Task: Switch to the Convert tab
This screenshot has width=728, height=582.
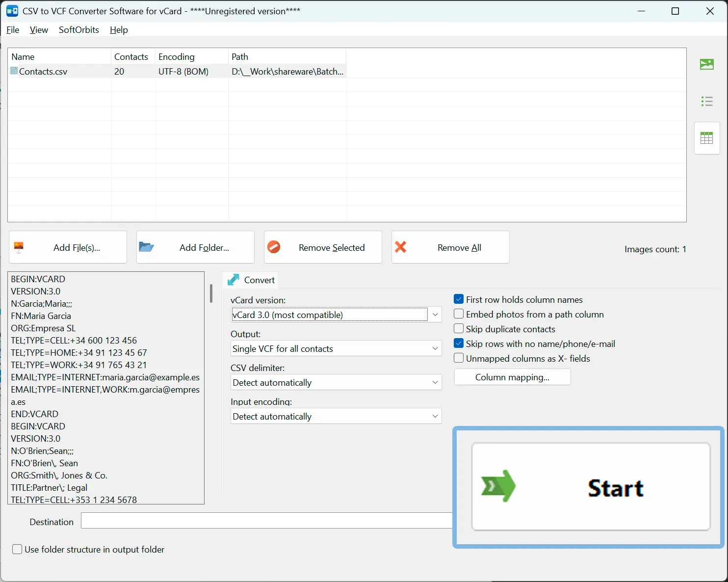Action: click(x=251, y=280)
